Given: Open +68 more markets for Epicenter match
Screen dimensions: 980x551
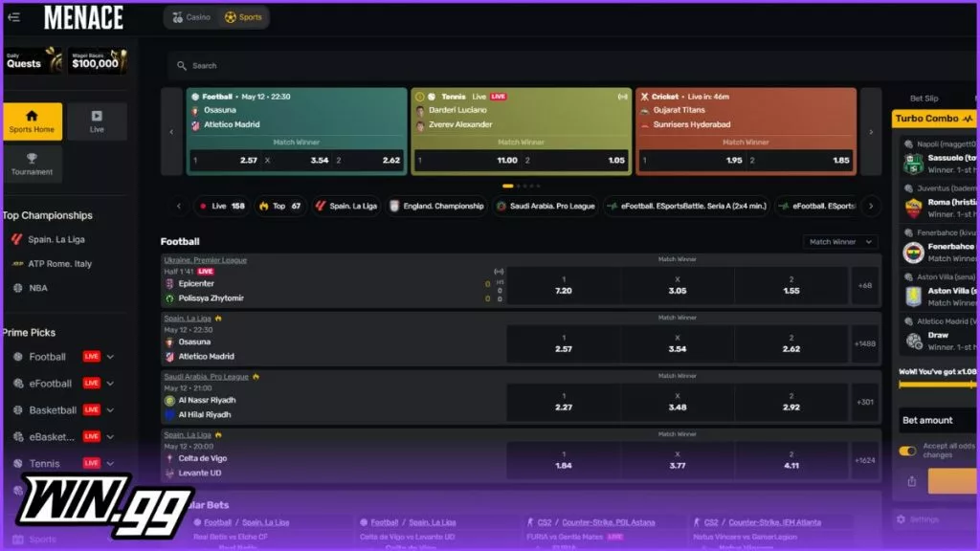Looking at the screenshot, I should pos(865,285).
